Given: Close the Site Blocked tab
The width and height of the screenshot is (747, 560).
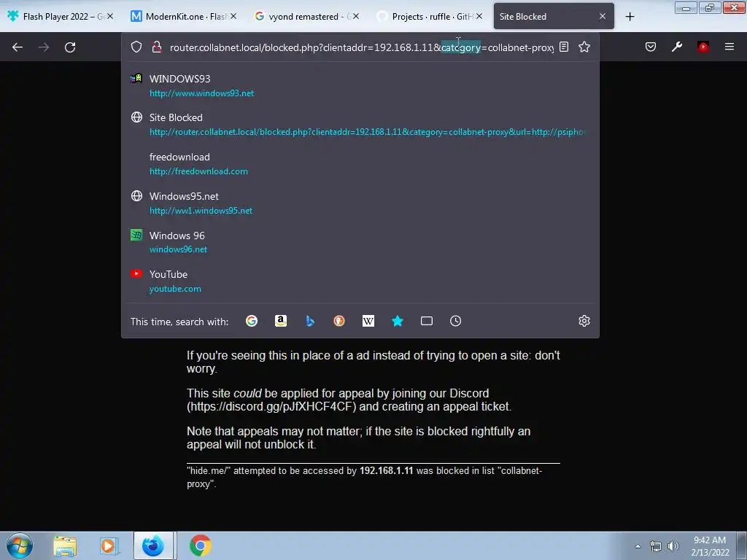Looking at the screenshot, I should 603,16.
